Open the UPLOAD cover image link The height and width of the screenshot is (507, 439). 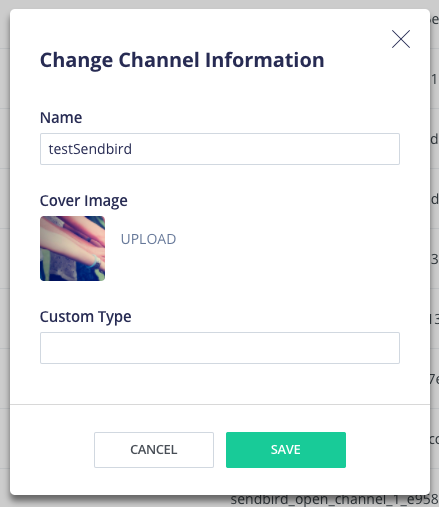[148, 239]
